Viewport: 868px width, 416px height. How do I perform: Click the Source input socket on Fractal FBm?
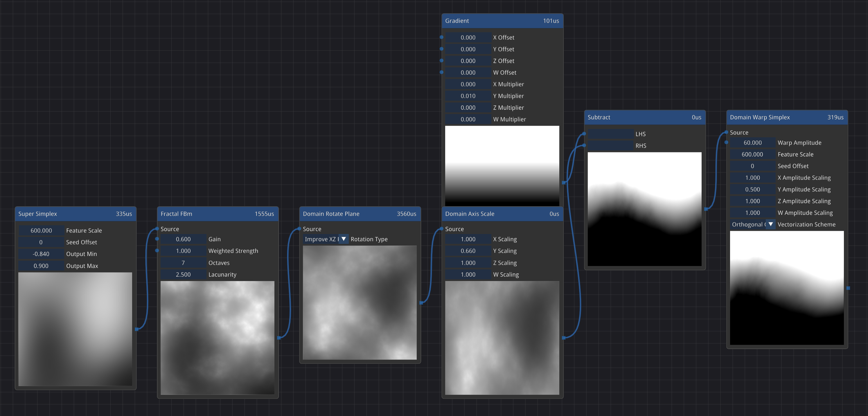pyautogui.click(x=157, y=229)
